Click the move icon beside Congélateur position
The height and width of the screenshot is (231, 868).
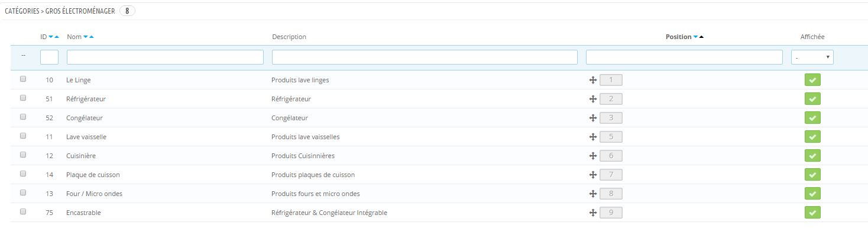pos(592,118)
